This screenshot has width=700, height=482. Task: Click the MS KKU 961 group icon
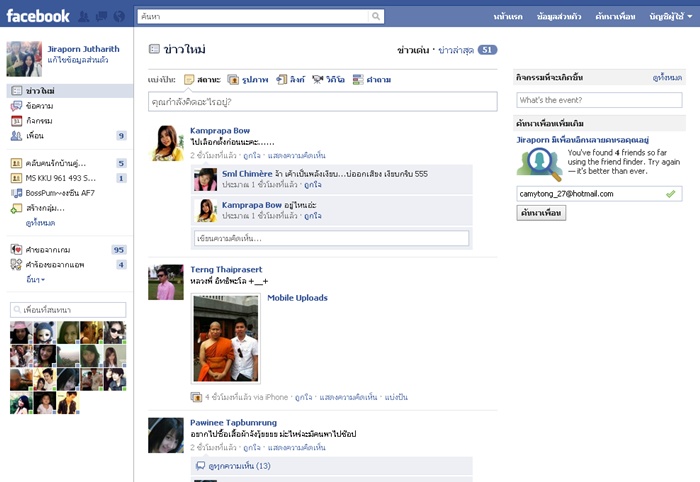click(x=16, y=178)
